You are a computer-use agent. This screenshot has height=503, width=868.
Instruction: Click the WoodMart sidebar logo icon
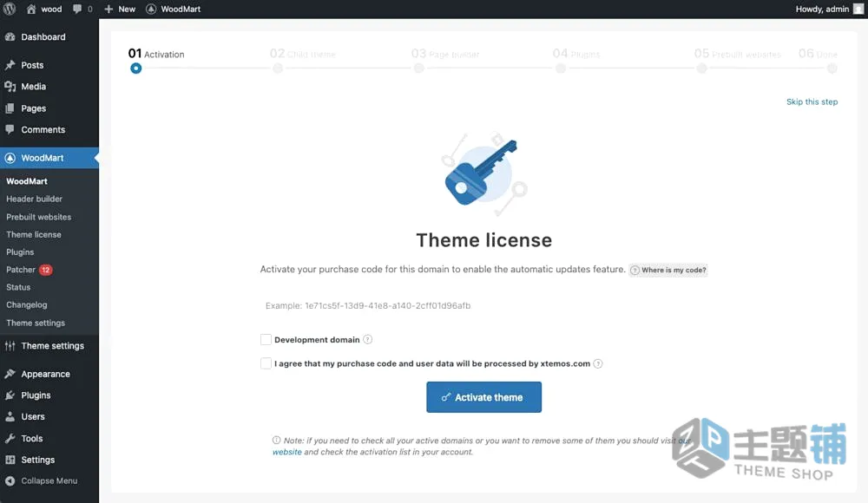(10, 158)
